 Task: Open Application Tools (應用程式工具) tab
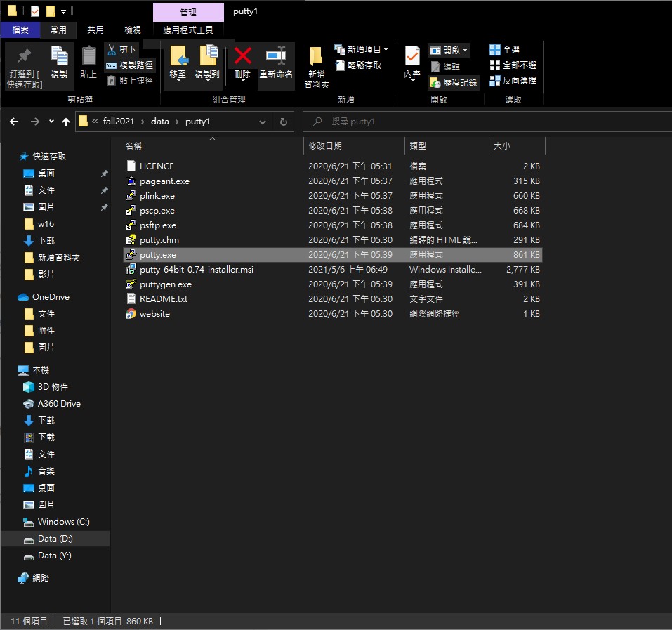click(x=188, y=30)
